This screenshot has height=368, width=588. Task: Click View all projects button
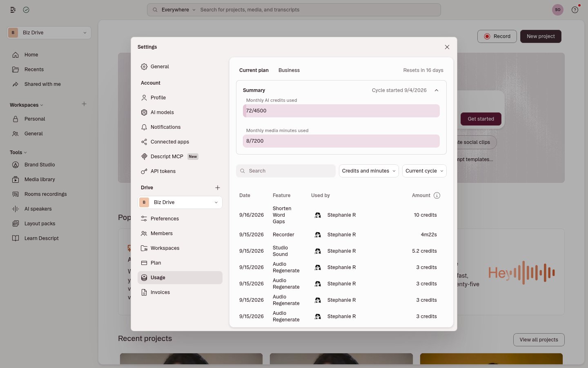[x=539, y=340]
